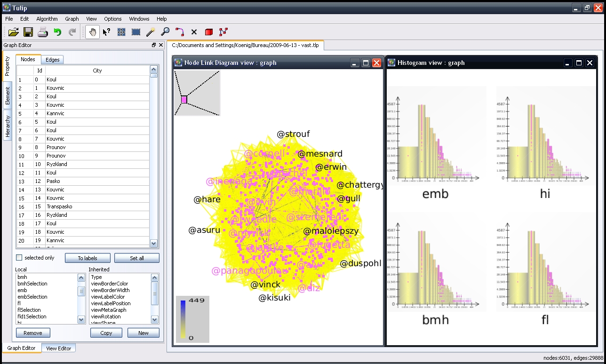The height and width of the screenshot is (364, 606).
Task: Select the pointer with question mark tool
Action: tap(107, 32)
